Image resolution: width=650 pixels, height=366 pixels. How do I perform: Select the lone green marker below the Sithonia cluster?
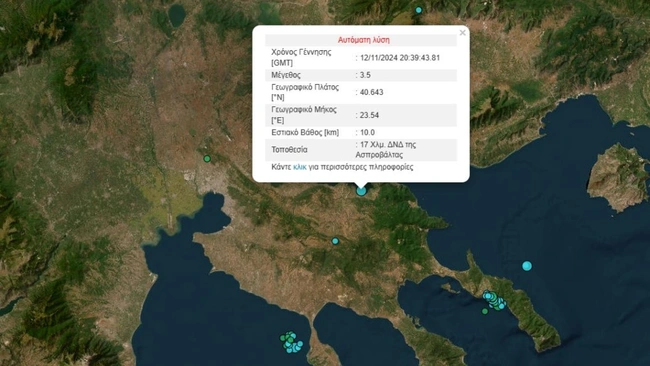[x=485, y=311]
